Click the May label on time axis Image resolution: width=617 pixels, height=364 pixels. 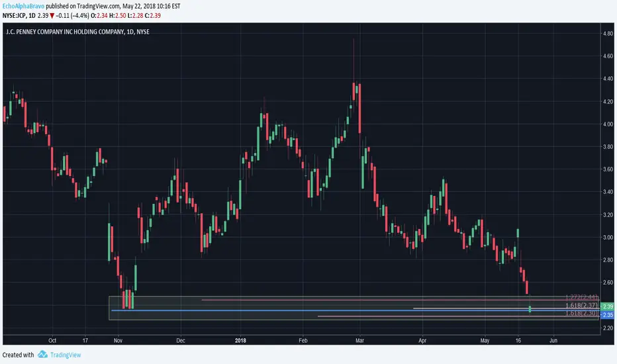485,340
